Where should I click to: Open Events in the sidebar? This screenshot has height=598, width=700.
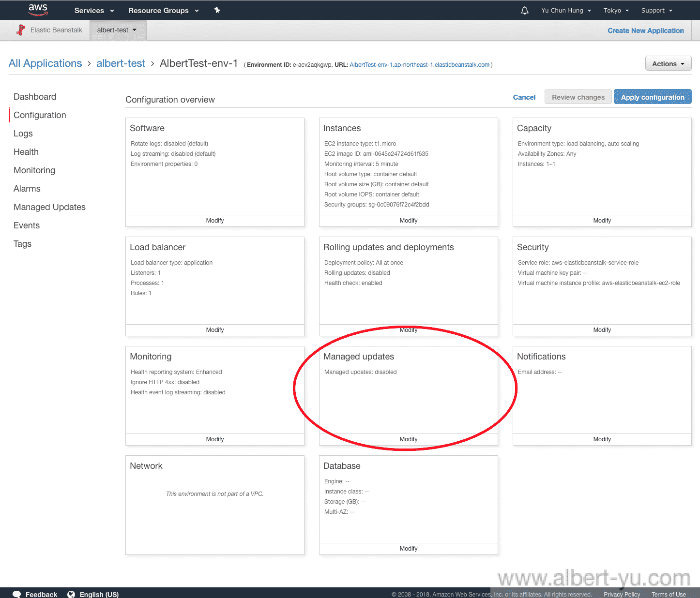(27, 225)
